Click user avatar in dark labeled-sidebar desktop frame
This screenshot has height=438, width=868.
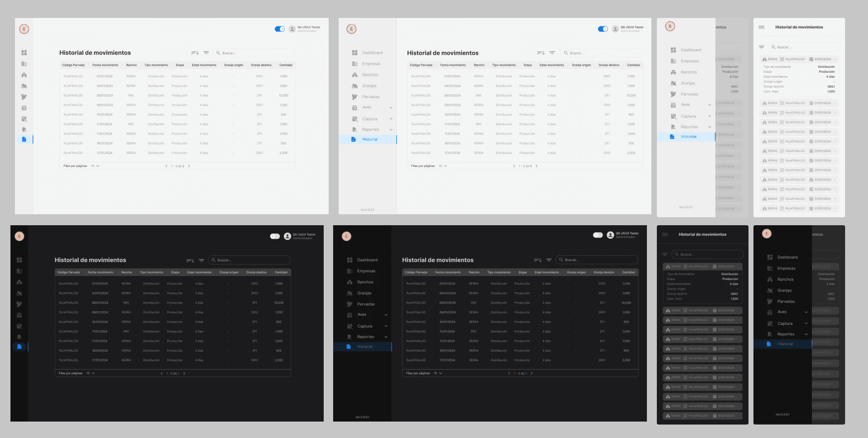[611, 235]
